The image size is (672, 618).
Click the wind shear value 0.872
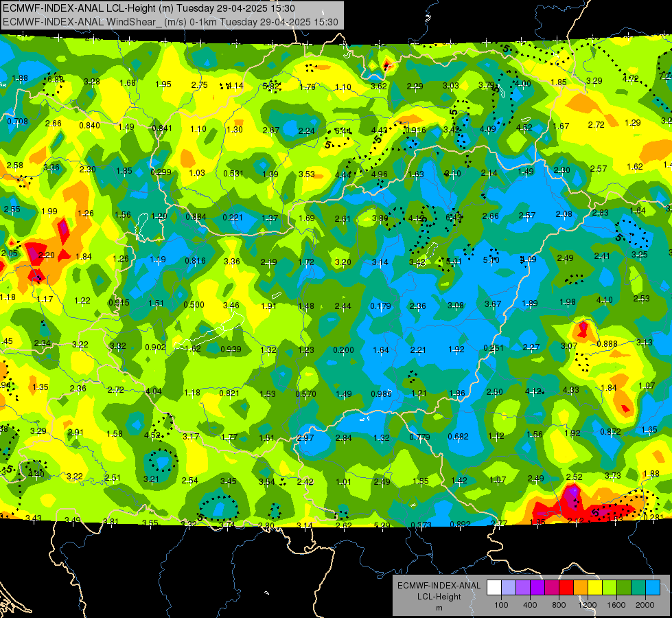610,431
